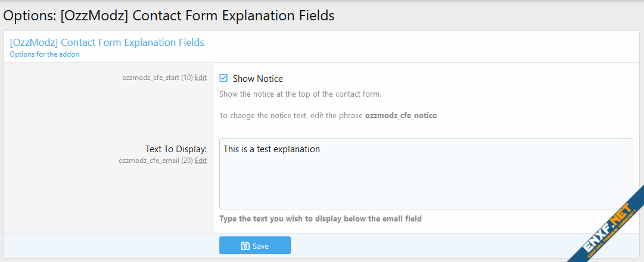The height and width of the screenshot is (262, 644).
Task: Toggle the Show Notice checkbox
Action: [x=223, y=78]
